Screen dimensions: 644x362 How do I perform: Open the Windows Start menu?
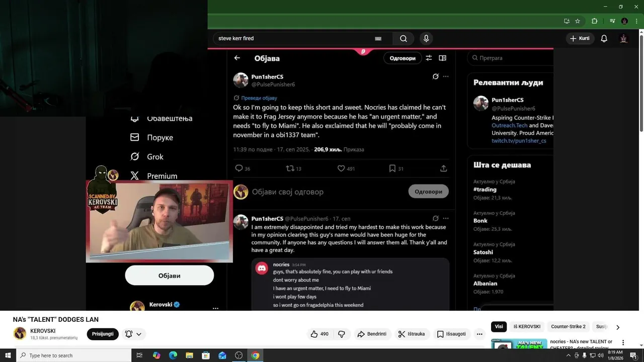(x=8, y=355)
